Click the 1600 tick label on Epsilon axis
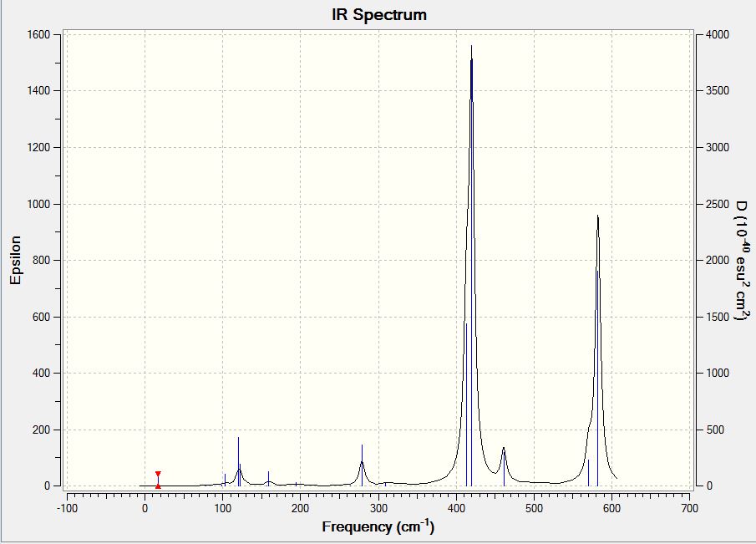This screenshot has height=544, width=756. 38,35
